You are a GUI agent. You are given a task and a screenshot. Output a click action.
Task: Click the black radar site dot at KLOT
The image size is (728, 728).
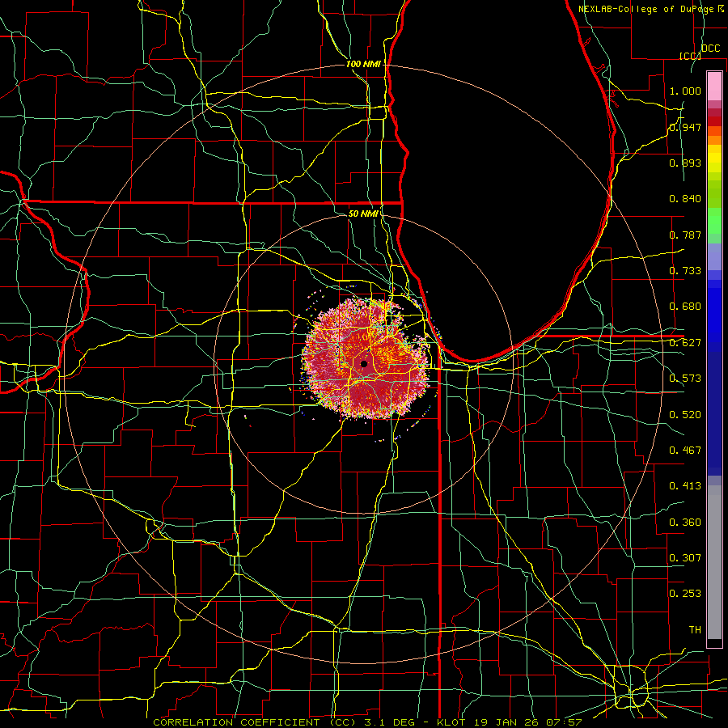tap(364, 364)
